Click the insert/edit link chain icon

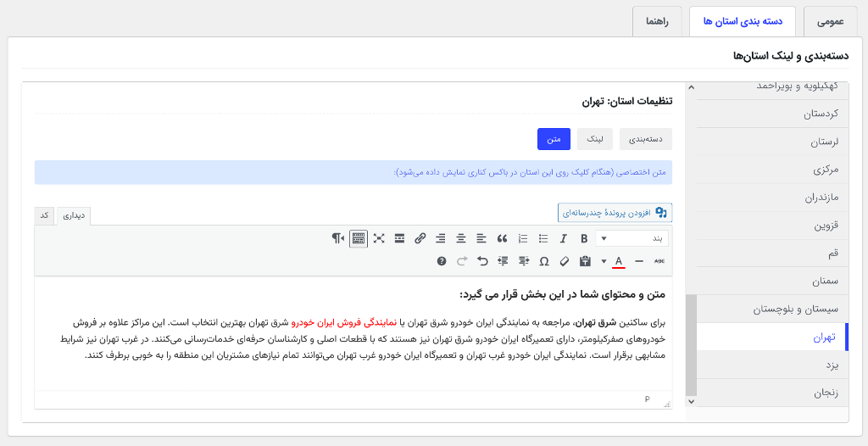[x=420, y=239]
